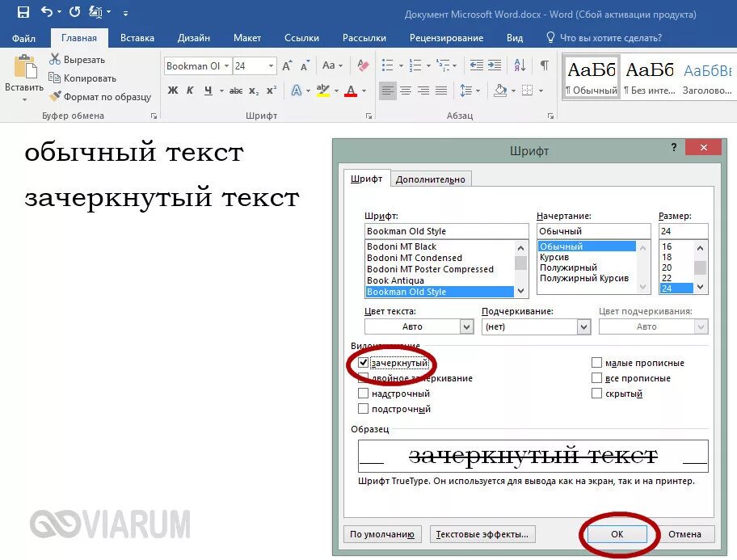Decrease paragraph indent

[476, 65]
